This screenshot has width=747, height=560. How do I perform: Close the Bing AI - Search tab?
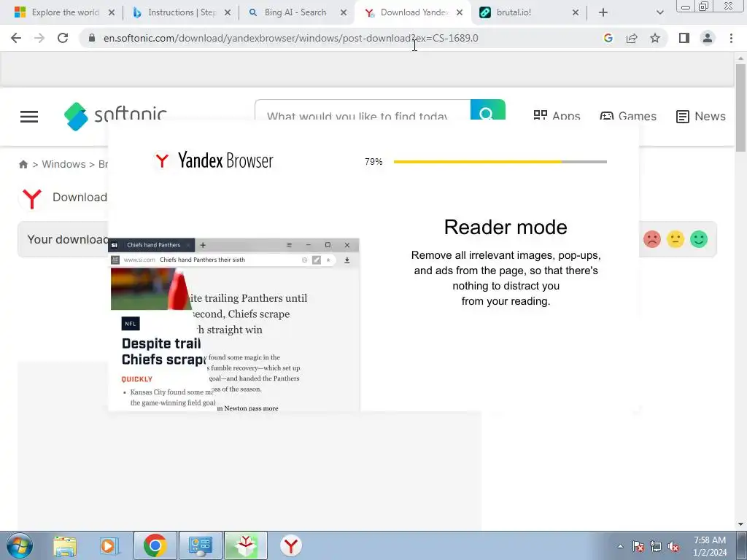point(344,12)
